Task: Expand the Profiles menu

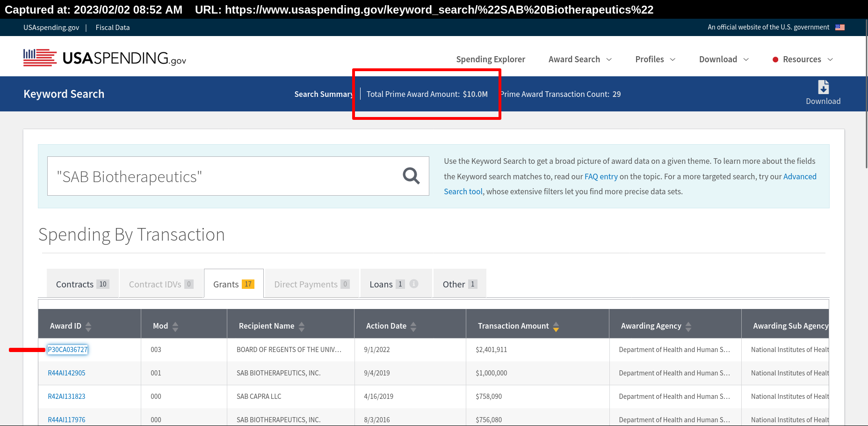Action: (655, 59)
